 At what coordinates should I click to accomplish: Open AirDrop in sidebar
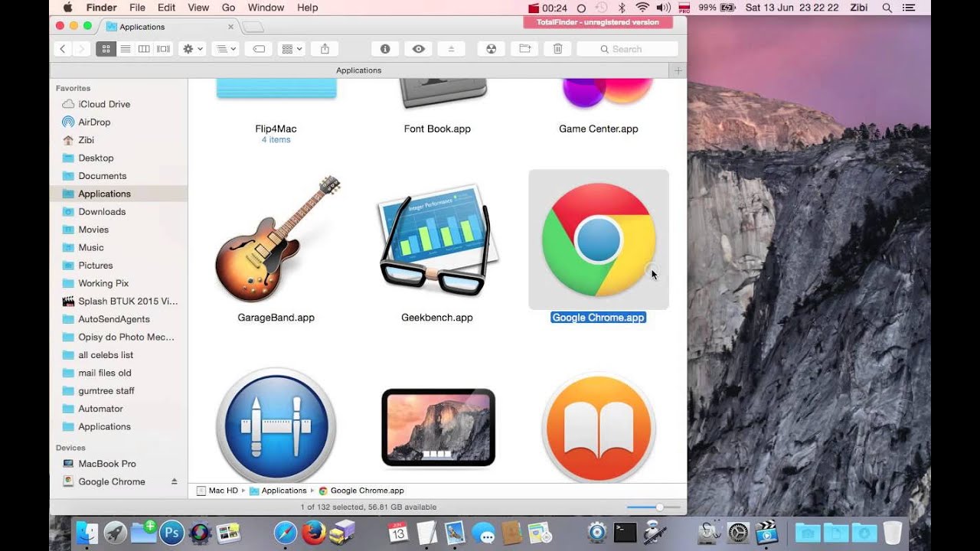pyautogui.click(x=94, y=122)
